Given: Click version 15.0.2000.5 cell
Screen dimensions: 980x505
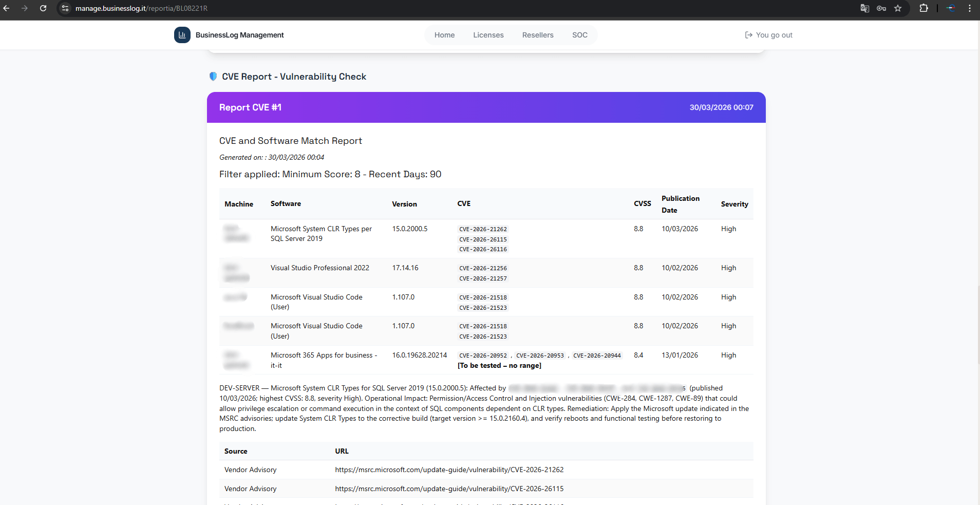Looking at the screenshot, I should tap(410, 229).
